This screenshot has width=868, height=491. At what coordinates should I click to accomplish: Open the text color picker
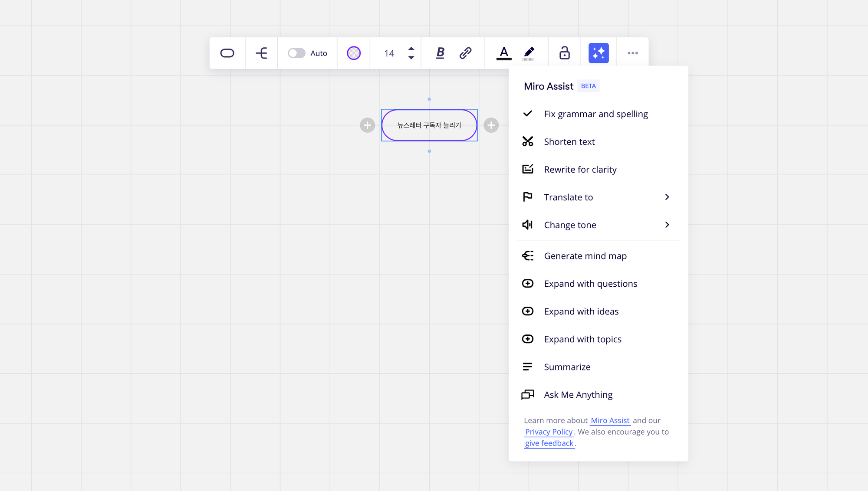(x=503, y=53)
